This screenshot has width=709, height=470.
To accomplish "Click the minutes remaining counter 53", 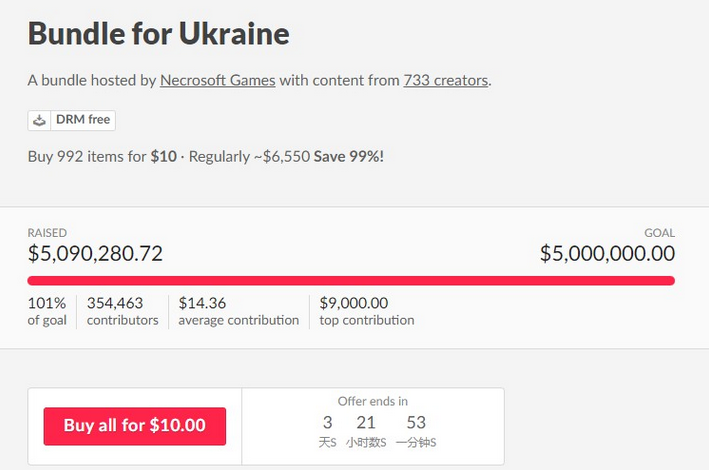I will coord(416,423).
